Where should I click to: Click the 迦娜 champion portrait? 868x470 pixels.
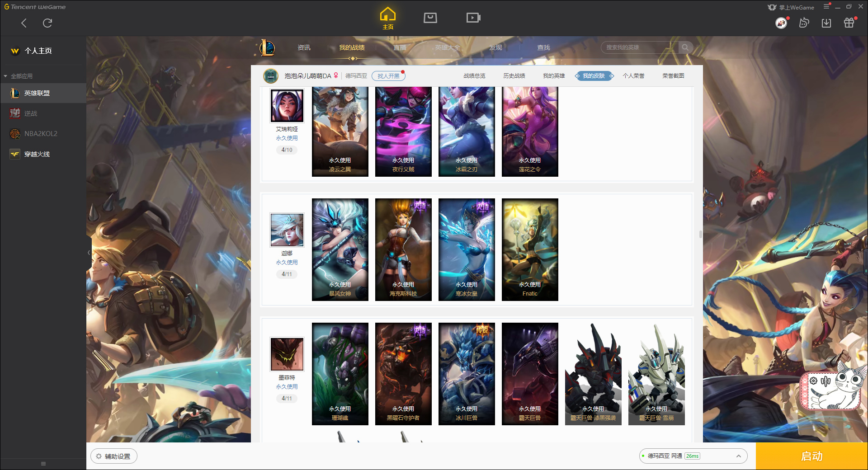click(287, 230)
